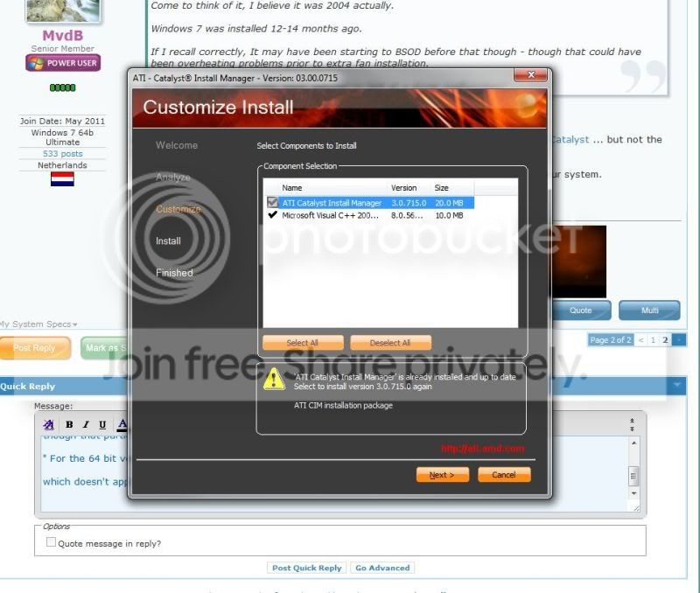Apply Underline formatting in editor

102,424
